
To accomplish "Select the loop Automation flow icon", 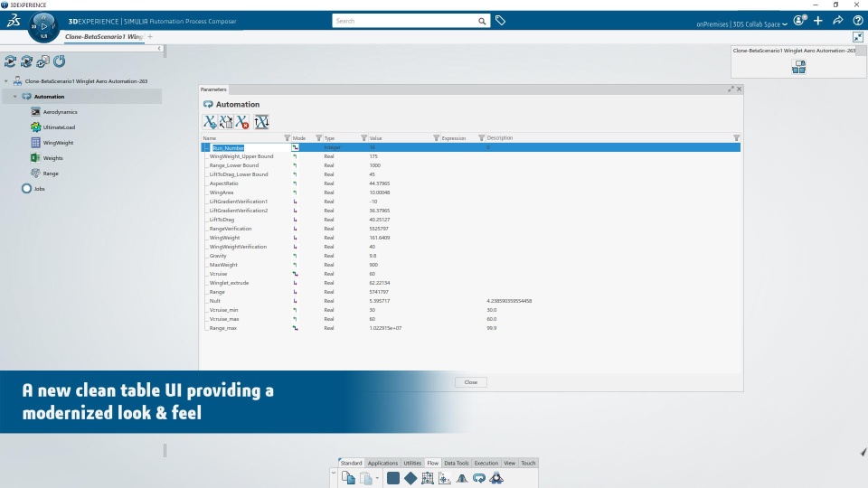I will tap(479, 478).
